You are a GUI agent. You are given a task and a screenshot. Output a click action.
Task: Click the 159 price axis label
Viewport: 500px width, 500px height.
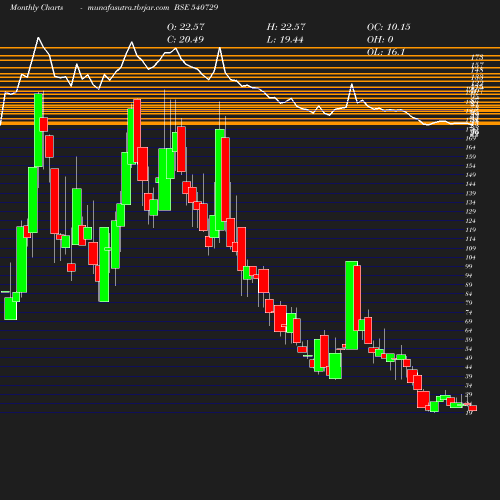click(470, 157)
